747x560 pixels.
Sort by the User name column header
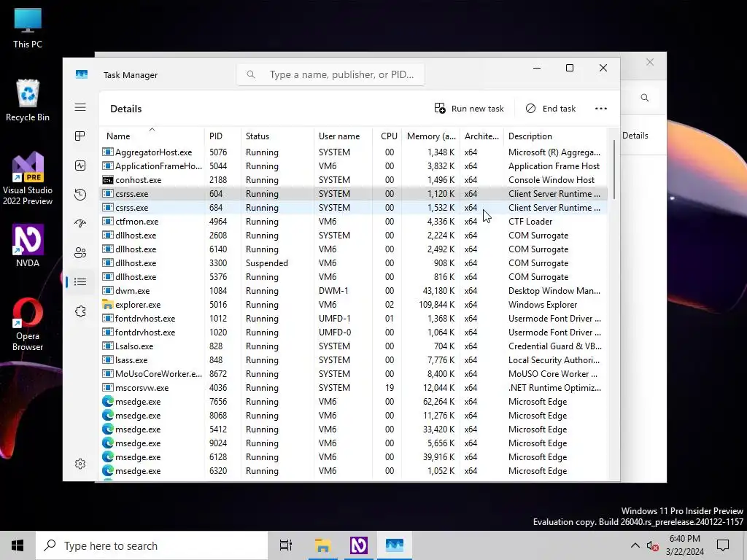[x=343, y=136]
